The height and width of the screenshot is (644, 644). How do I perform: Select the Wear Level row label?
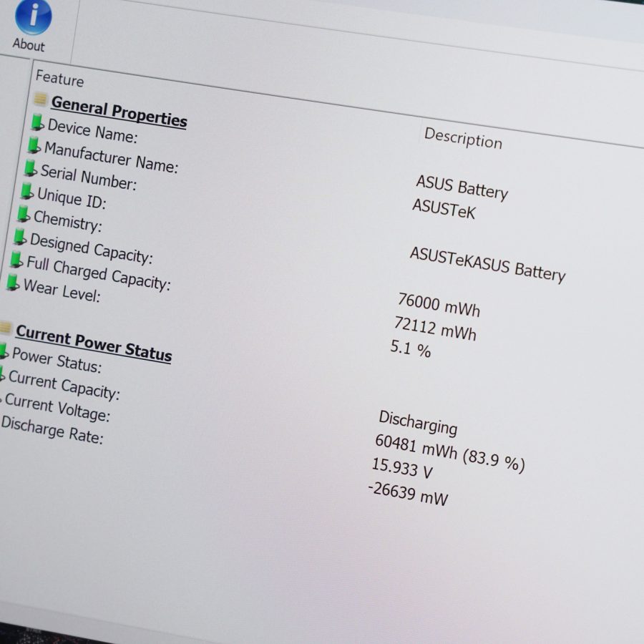pos(62,291)
